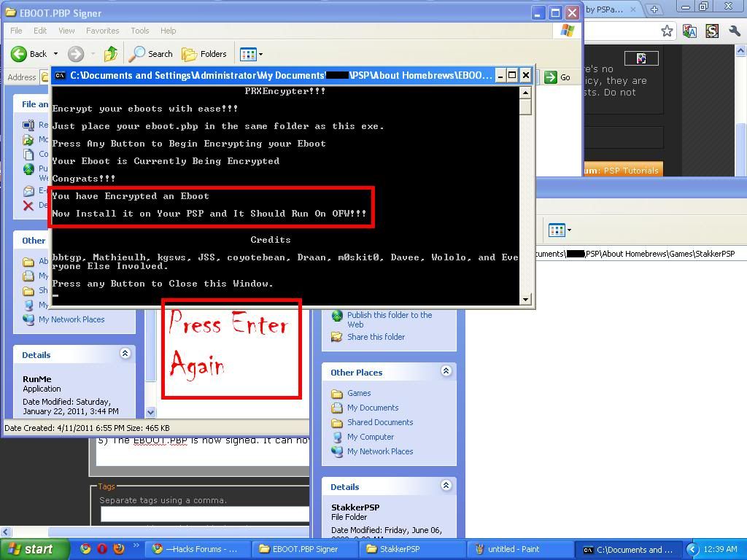Open the File menu in Explorer
Viewport: 747px width, 560px height.
tap(16, 31)
